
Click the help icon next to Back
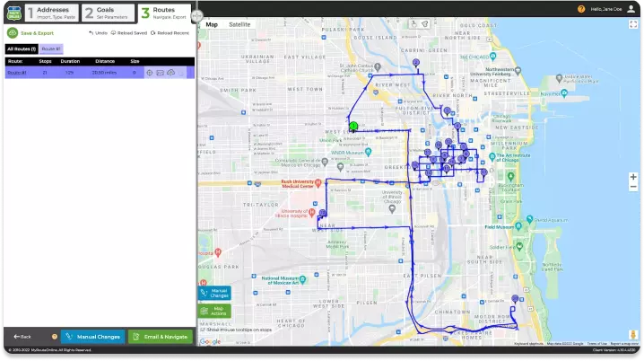click(54, 337)
